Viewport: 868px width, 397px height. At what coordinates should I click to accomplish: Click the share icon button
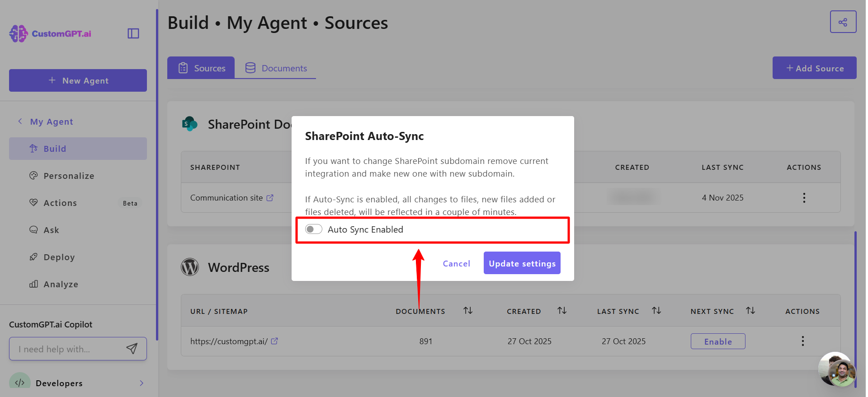point(843,22)
